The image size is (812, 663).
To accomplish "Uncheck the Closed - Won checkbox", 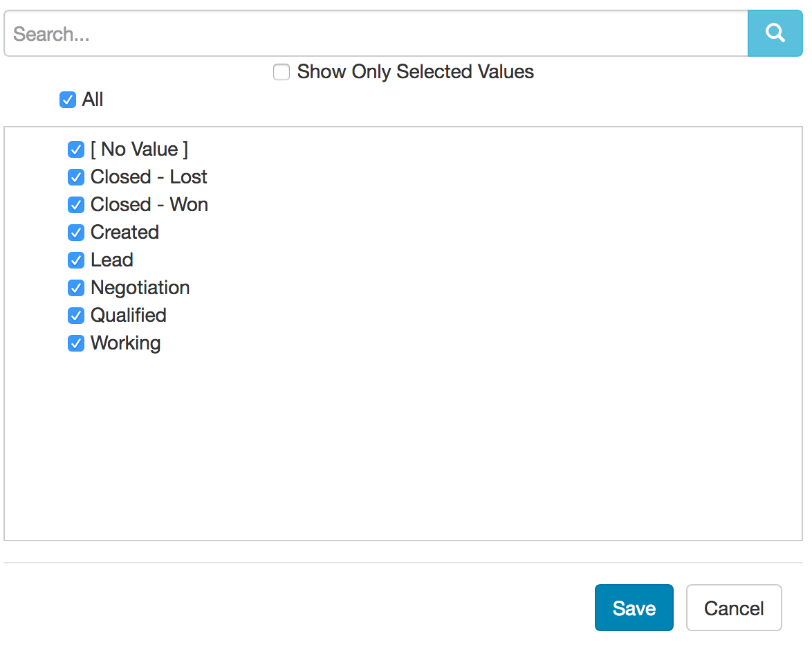I will pyautogui.click(x=76, y=205).
